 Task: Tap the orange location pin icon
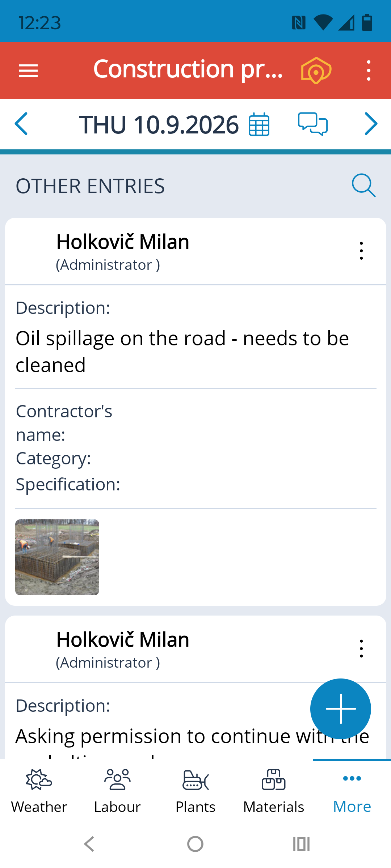[x=316, y=71]
